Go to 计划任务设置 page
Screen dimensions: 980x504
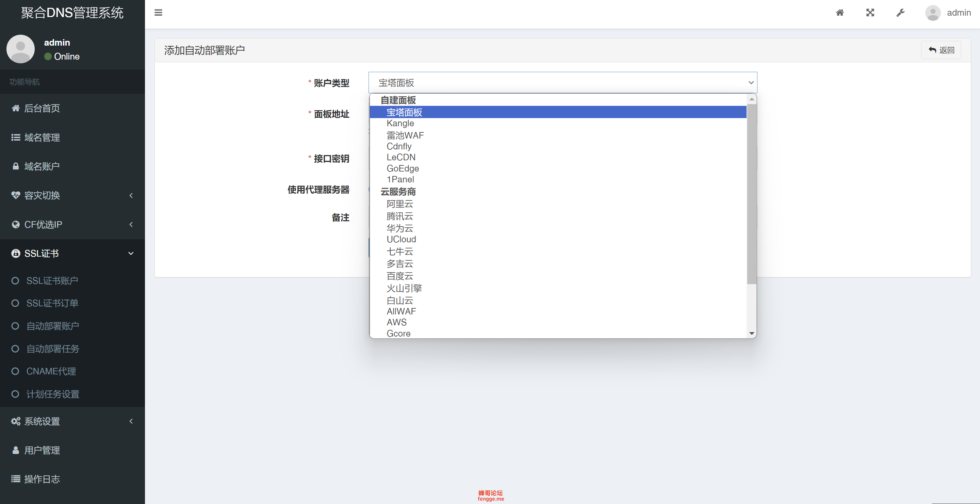tap(72, 394)
